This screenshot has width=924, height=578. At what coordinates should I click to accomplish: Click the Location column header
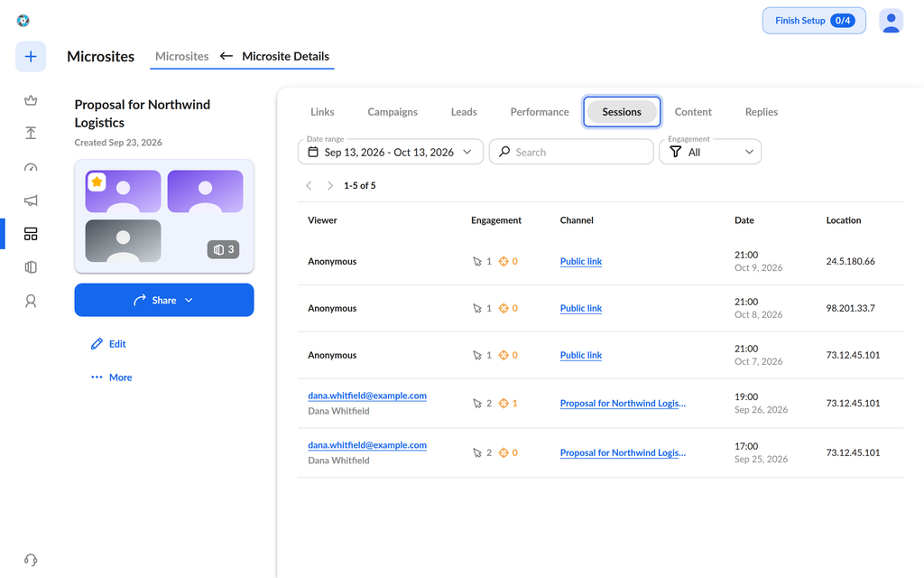(844, 220)
